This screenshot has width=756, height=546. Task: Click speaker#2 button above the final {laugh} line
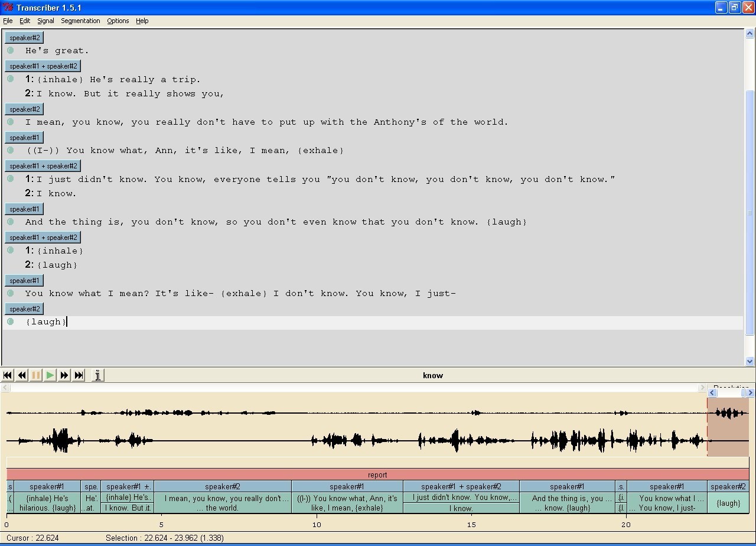(25, 309)
